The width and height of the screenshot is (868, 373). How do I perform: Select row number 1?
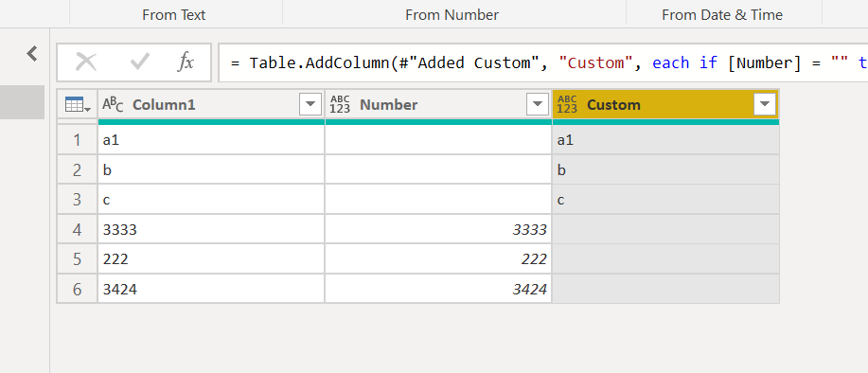(77, 140)
